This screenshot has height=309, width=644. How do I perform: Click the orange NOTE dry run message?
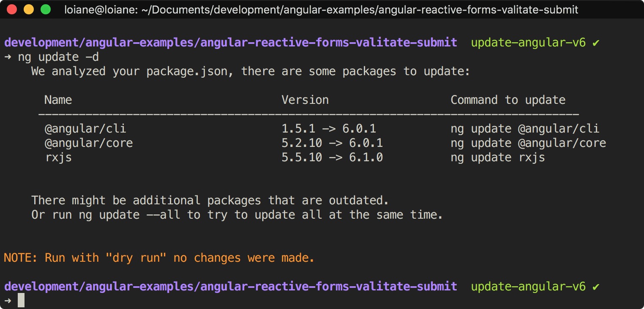[x=159, y=258]
